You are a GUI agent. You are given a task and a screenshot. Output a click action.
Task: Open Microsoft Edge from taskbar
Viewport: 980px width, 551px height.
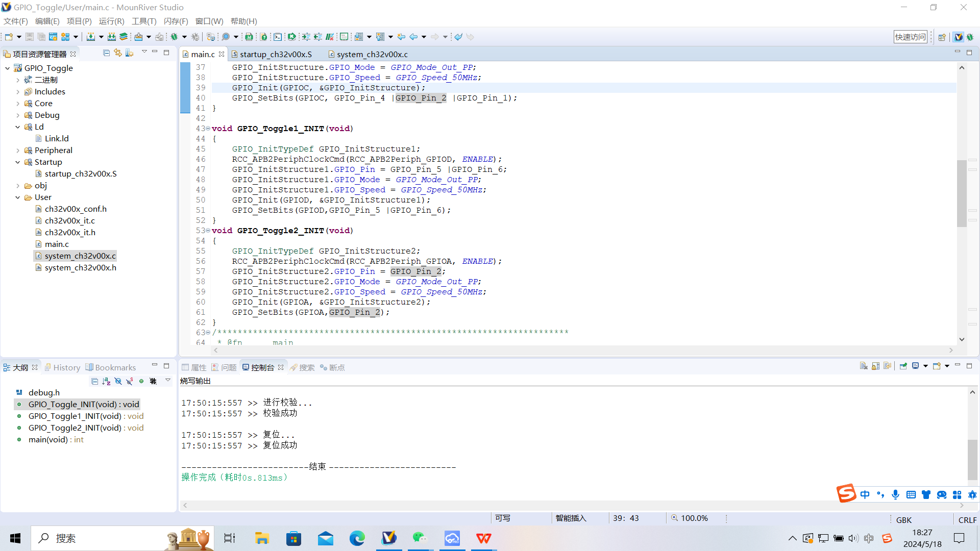[357, 538]
